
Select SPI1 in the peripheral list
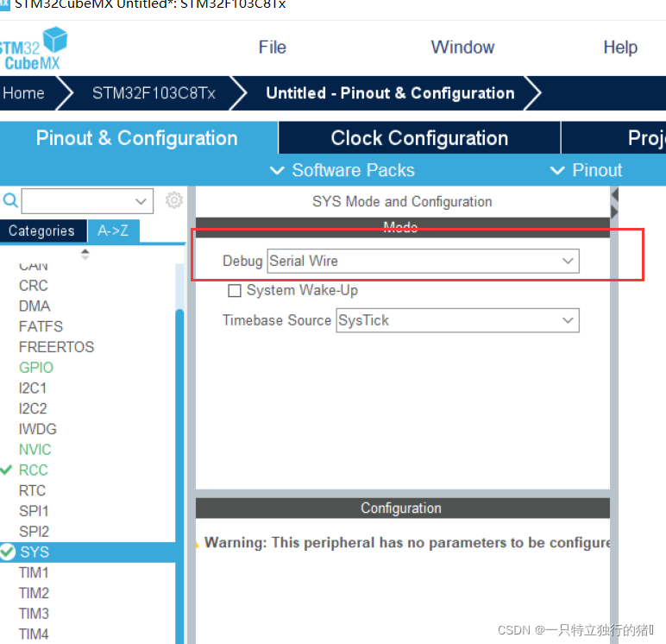(x=34, y=511)
